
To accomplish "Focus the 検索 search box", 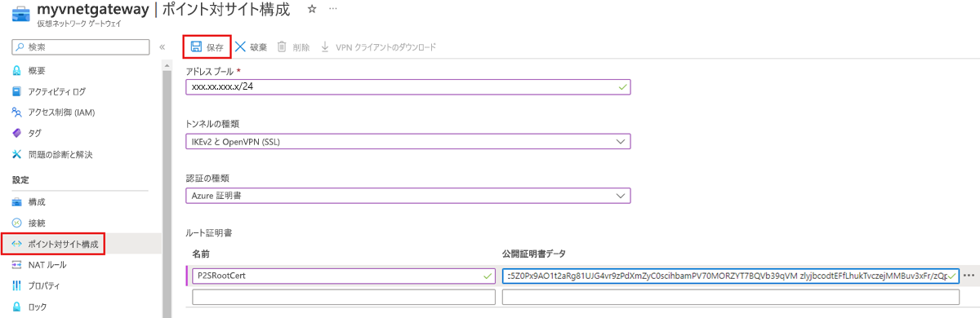I will coord(81,46).
